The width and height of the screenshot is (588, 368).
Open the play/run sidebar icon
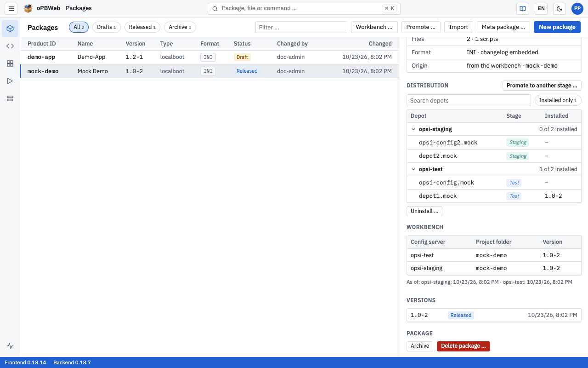coord(10,81)
